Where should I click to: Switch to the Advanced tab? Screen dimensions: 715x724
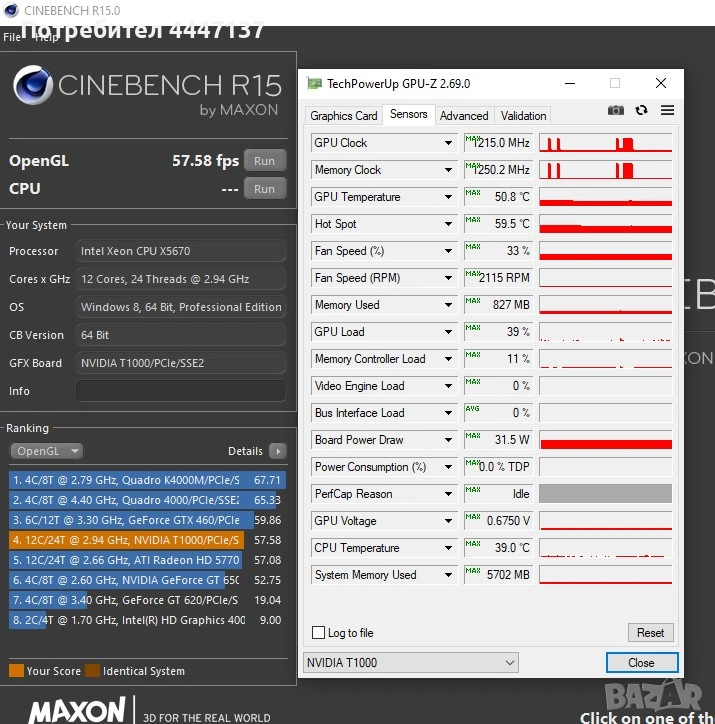point(464,116)
